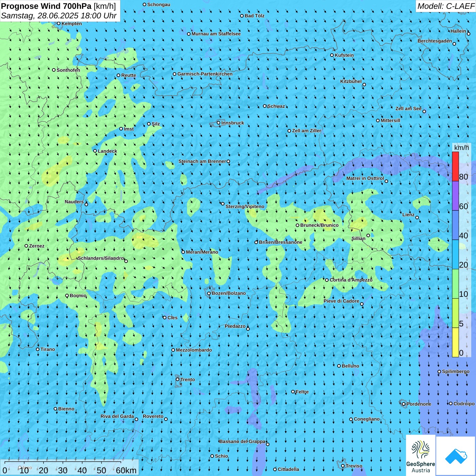The height and width of the screenshot is (476, 476).
Task: Click the Zell am See label
Action: [408, 108]
